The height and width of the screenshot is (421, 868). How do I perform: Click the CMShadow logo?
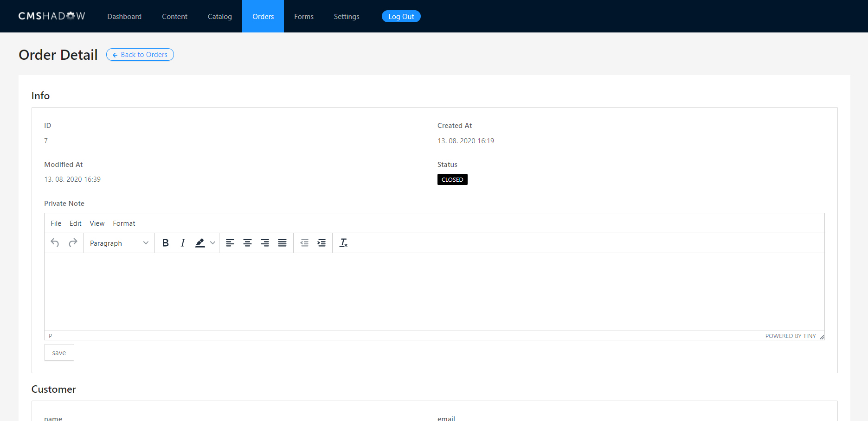click(52, 16)
